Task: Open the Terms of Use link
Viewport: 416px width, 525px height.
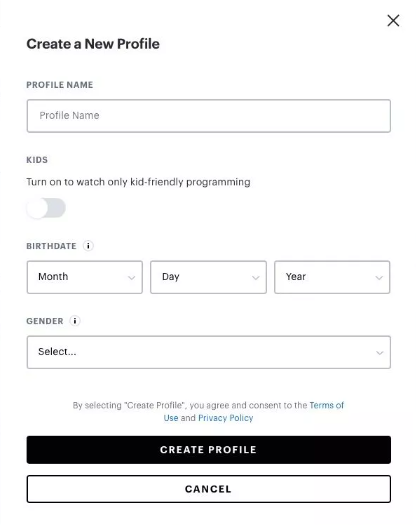Action: click(x=254, y=411)
